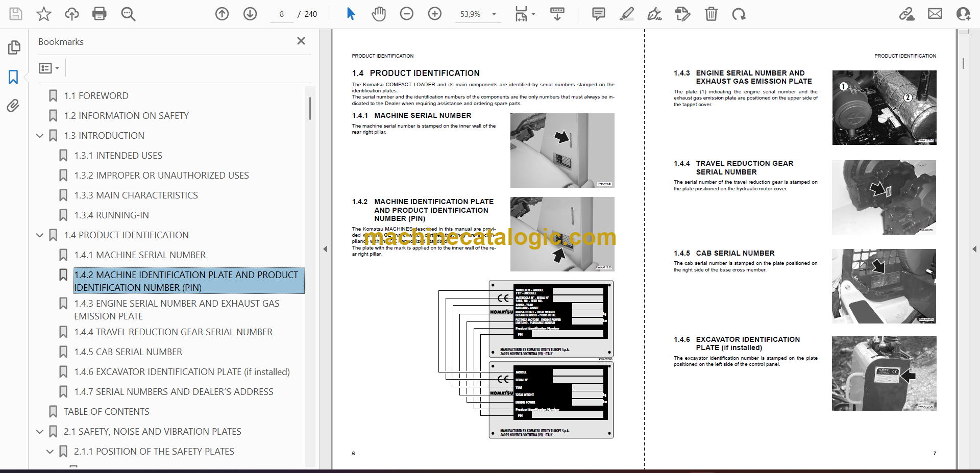Expand right tools pane arrow
Viewport: 980px width, 473px height.
974,249
